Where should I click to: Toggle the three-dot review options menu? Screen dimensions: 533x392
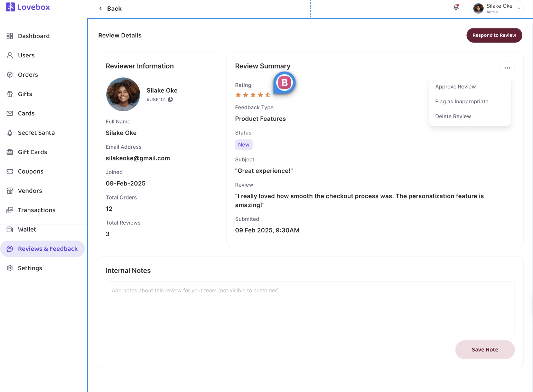[507, 68]
